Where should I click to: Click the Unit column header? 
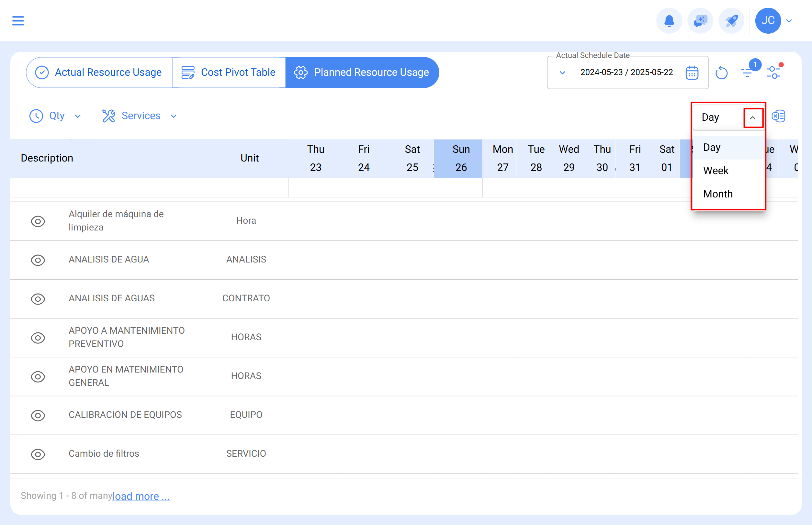(x=250, y=158)
